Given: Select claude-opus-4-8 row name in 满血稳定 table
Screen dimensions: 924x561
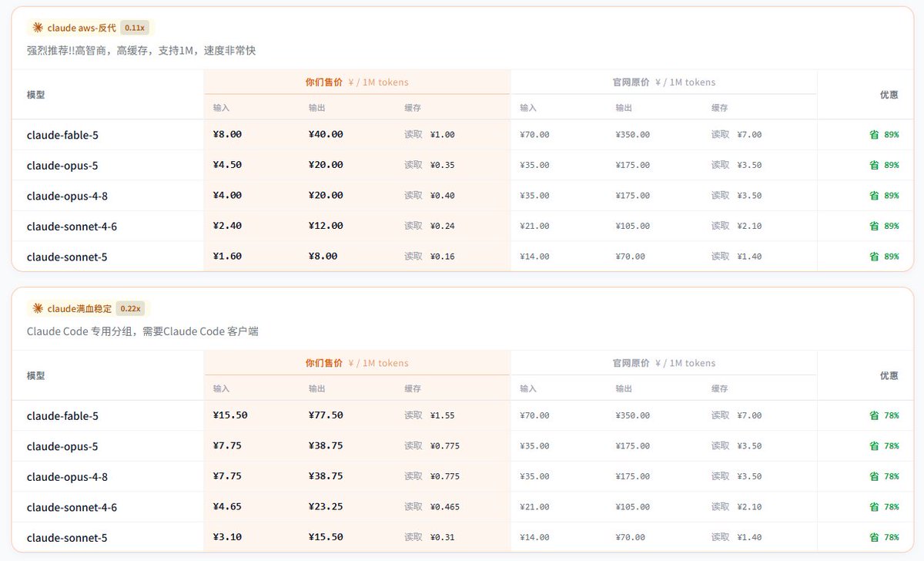Looking at the screenshot, I should [67, 477].
